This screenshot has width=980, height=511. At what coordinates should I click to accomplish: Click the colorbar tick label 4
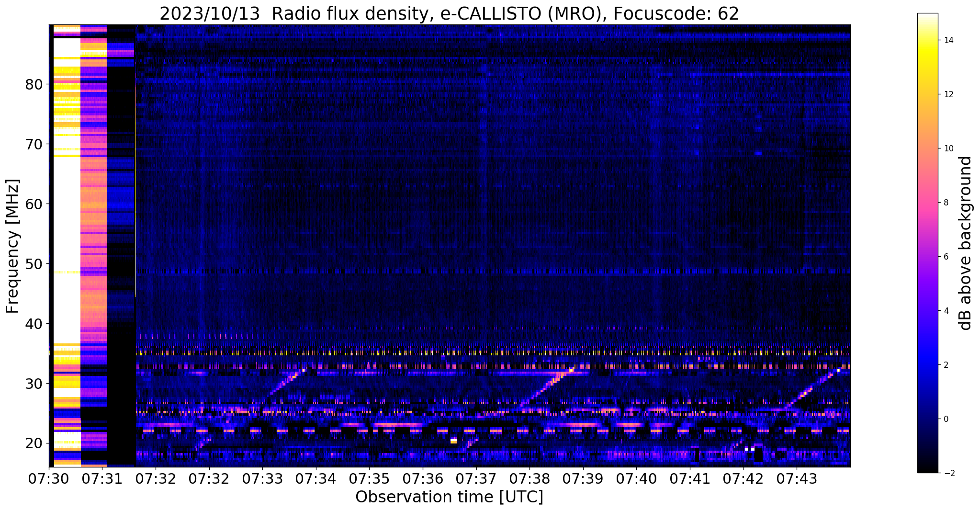pos(946,311)
